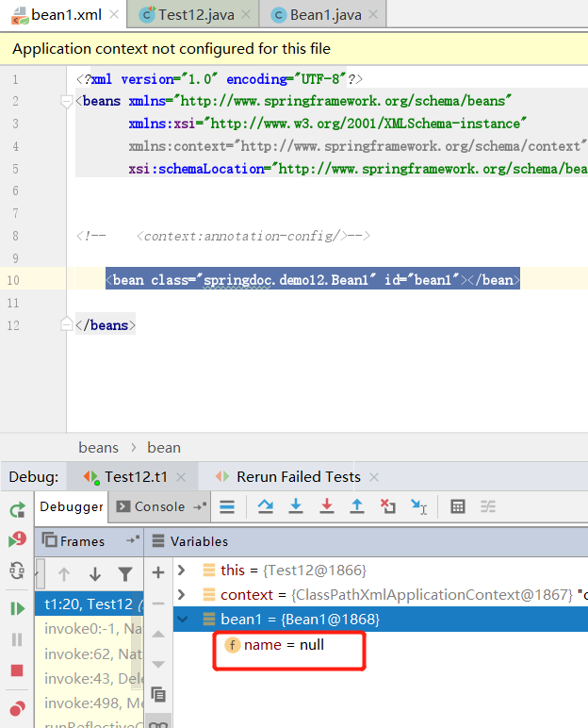Click the Step Into icon
The width and height of the screenshot is (588, 728).
coord(296,506)
